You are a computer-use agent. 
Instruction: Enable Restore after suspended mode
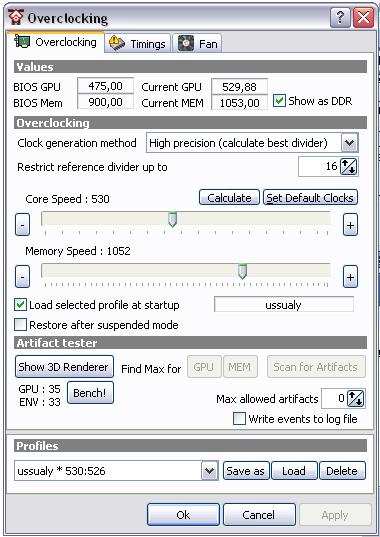[x=20, y=325]
